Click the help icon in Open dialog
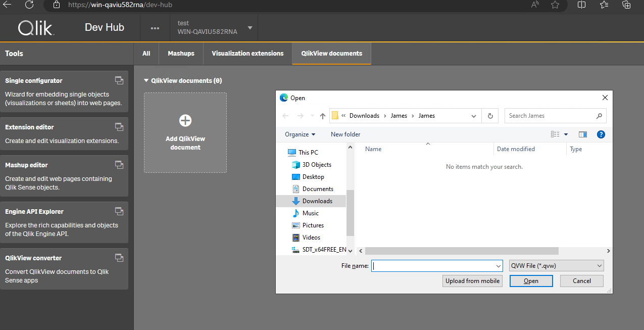The image size is (644, 330). tap(601, 134)
